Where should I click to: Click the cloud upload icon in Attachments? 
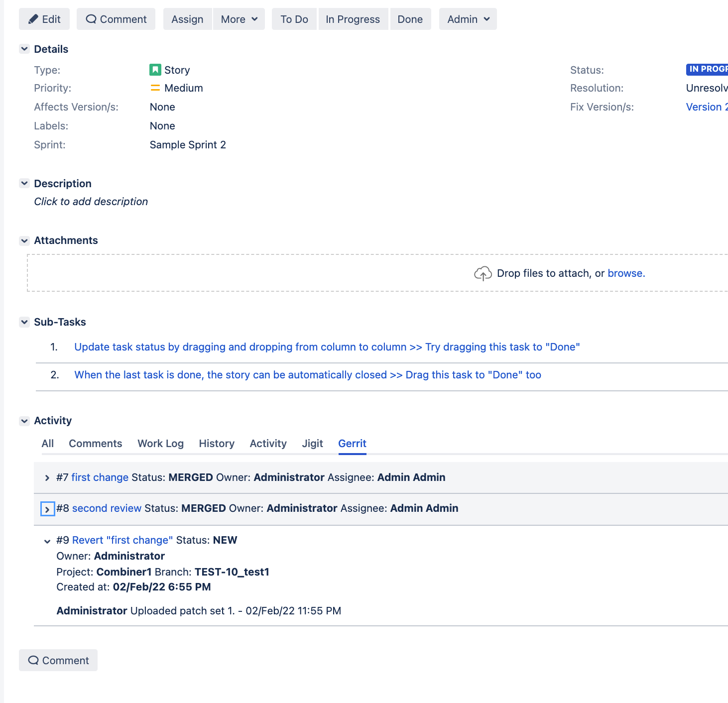click(x=482, y=273)
